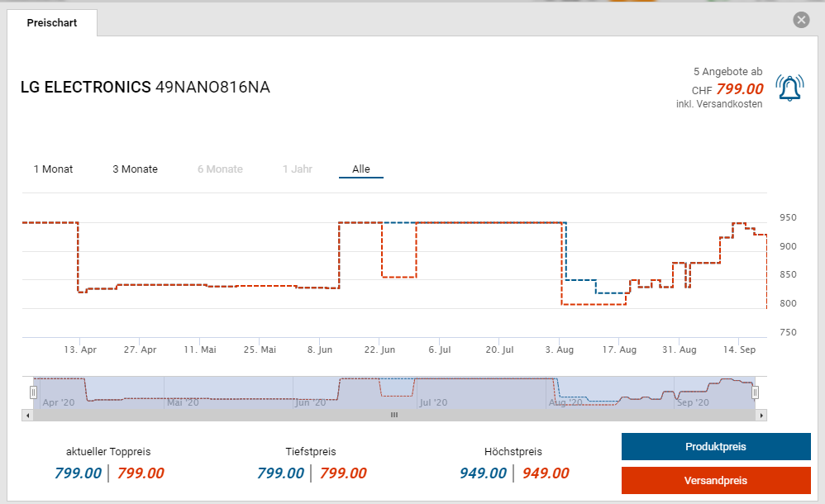825x504 pixels.
Task: Click the 'Höchstpreis' label
Action: (x=513, y=451)
